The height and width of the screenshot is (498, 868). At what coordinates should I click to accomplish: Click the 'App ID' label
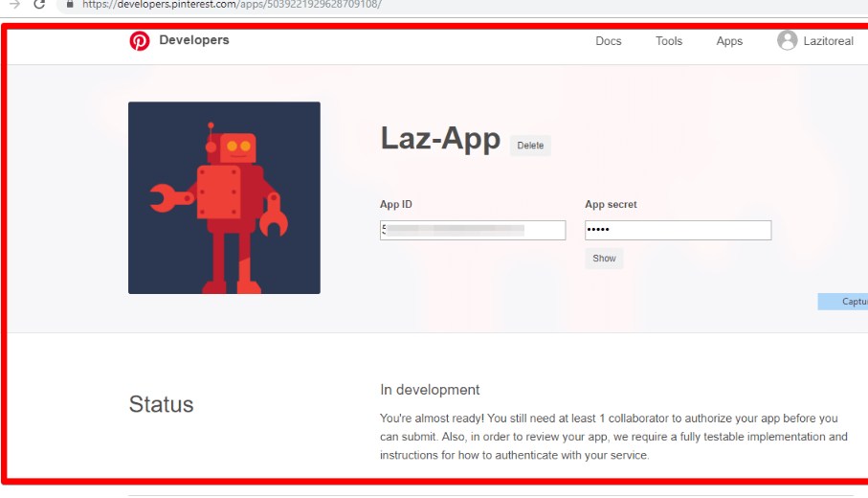[396, 204]
